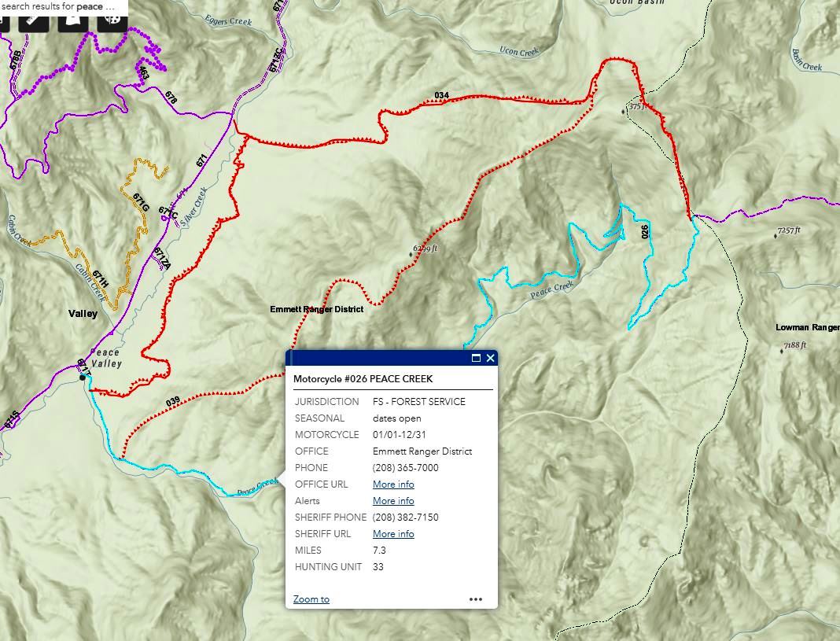Click the palette-shaped icon in the map toolbar

tap(114, 18)
